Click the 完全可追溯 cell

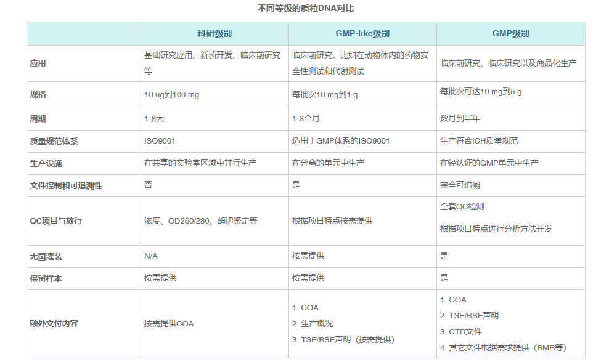tap(459, 187)
